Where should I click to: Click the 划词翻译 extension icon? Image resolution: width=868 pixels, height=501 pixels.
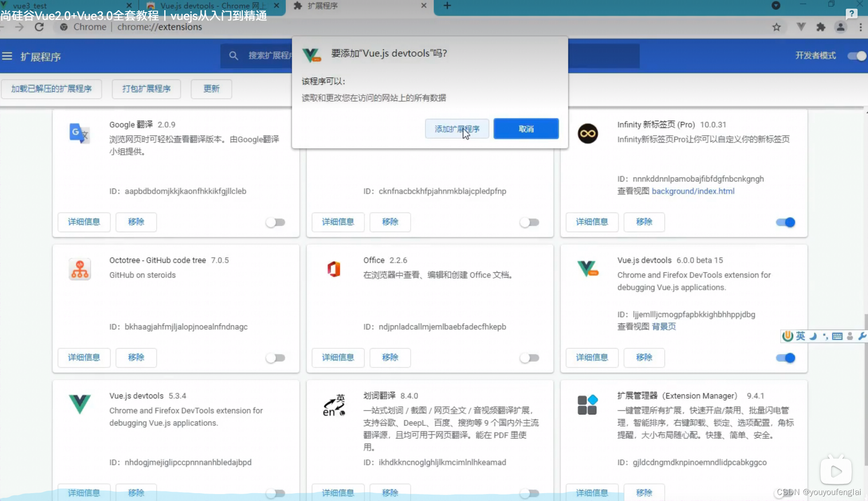pyautogui.click(x=334, y=405)
